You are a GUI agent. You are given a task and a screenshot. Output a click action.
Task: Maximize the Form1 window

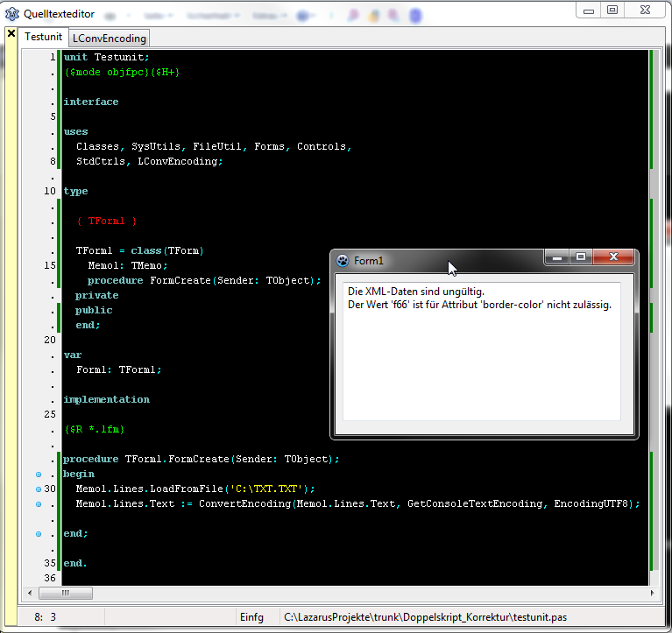pyautogui.click(x=579, y=257)
